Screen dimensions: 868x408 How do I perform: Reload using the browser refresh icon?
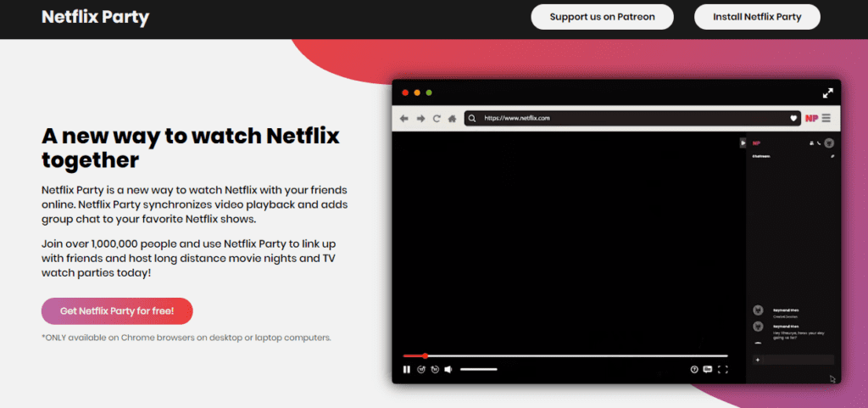click(437, 119)
